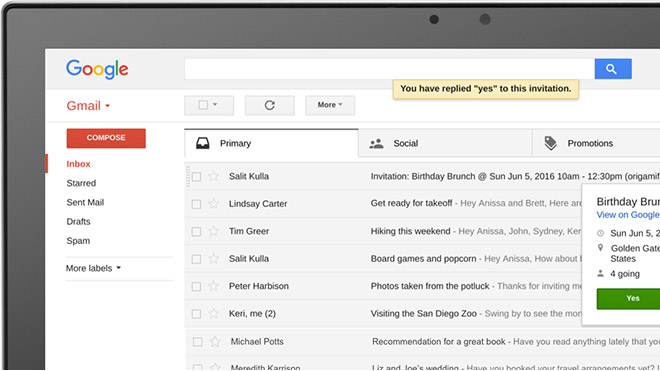Open the Inbox folder
660x371 pixels.
tap(78, 164)
